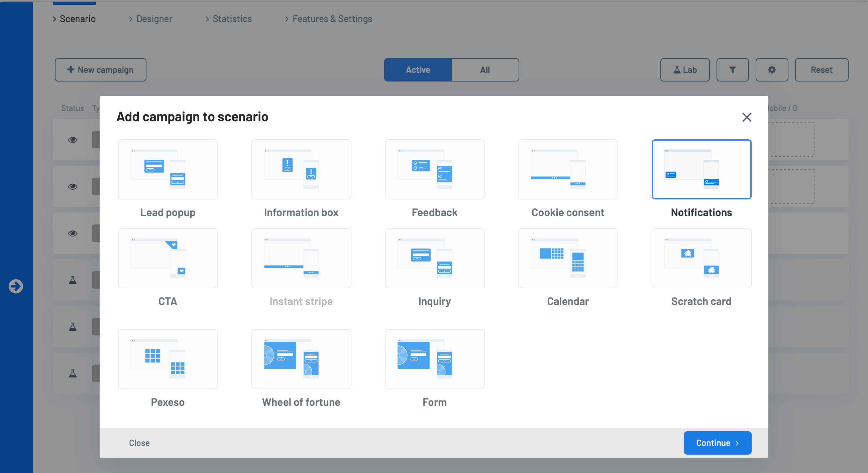Toggle the third row eye visibility icon

[x=73, y=233]
